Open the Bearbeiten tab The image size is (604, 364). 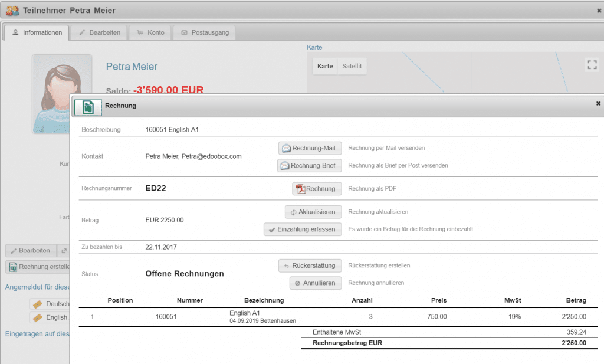(x=100, y=32)
